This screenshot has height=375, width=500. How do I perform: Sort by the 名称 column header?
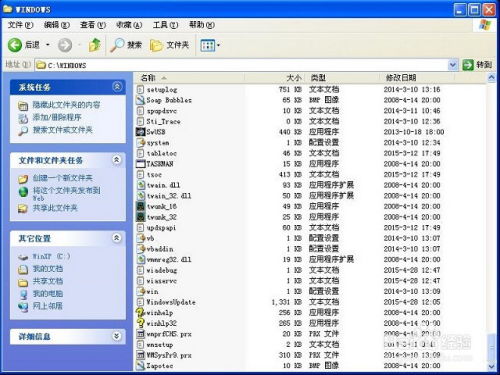(x=190, y=78)
